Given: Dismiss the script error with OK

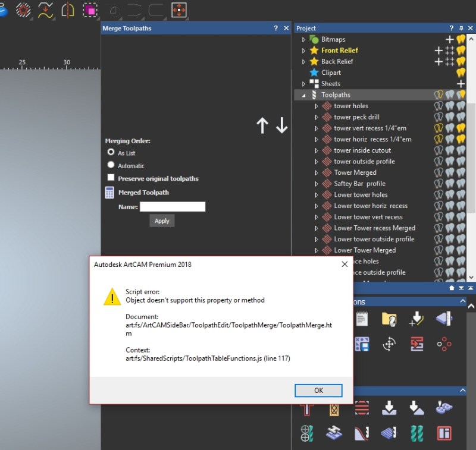Looking at the screenshot, I should pyautogui.click(x=318, y=391).
